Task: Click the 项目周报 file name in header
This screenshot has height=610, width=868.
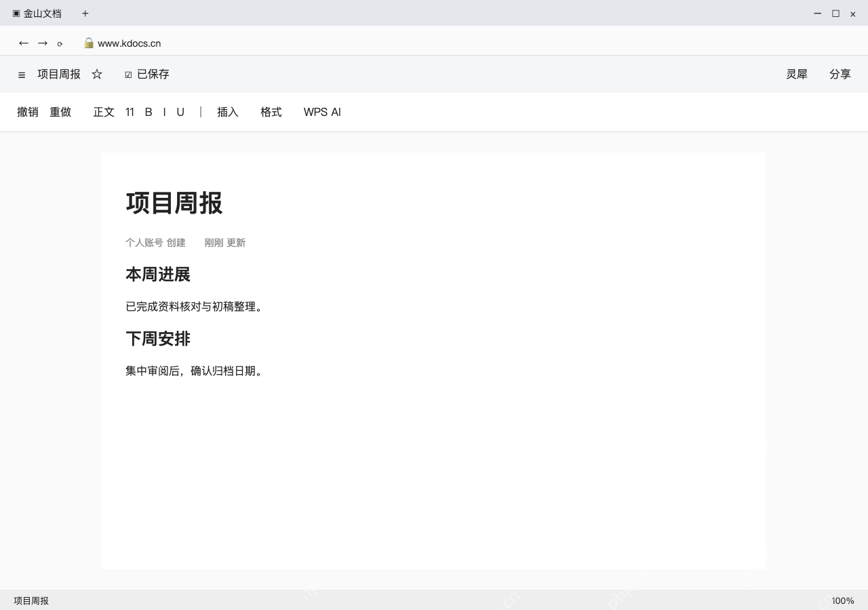Action: click(59, 74)
